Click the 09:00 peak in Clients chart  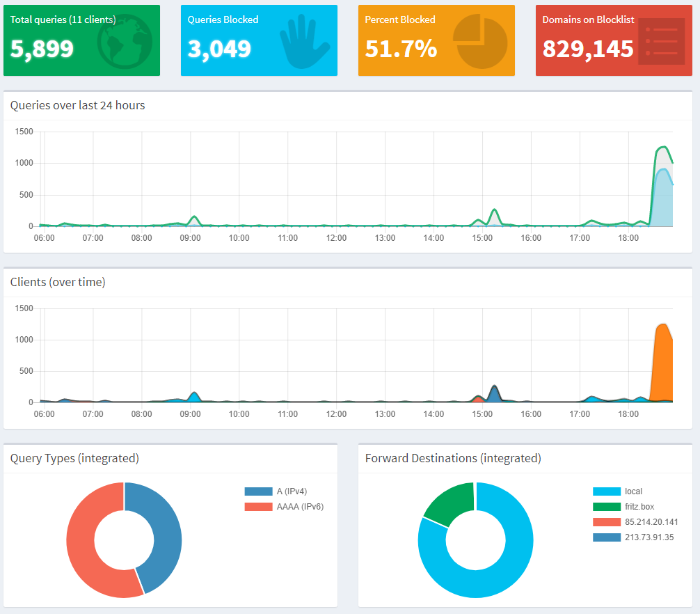(194, 396)
